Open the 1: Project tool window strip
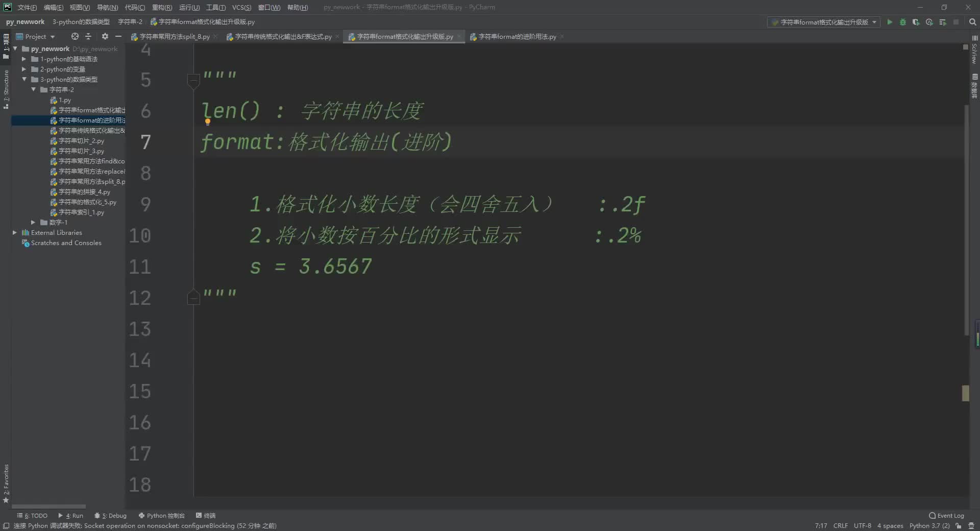This screenshot has width=980, height=531. click(x=6, y=46)
